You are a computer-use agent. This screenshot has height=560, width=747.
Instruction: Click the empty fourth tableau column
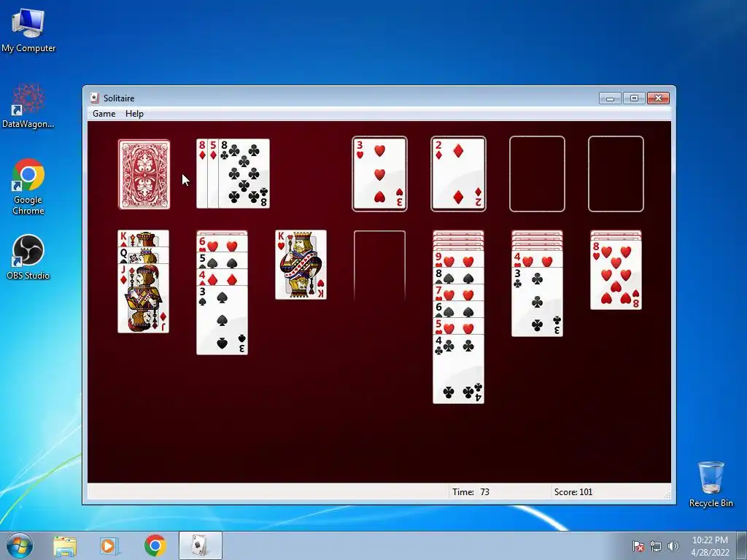coord(379,265)
